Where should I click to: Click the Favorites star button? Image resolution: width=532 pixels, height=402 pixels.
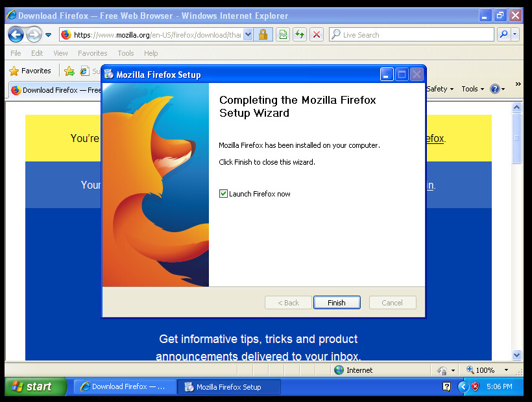(x=30, y=71)
